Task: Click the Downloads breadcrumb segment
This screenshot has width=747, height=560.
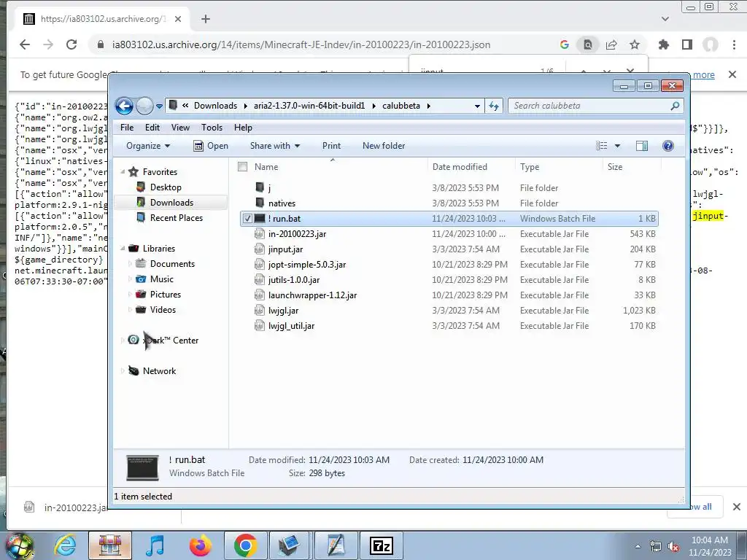Action: pos(215,106)
